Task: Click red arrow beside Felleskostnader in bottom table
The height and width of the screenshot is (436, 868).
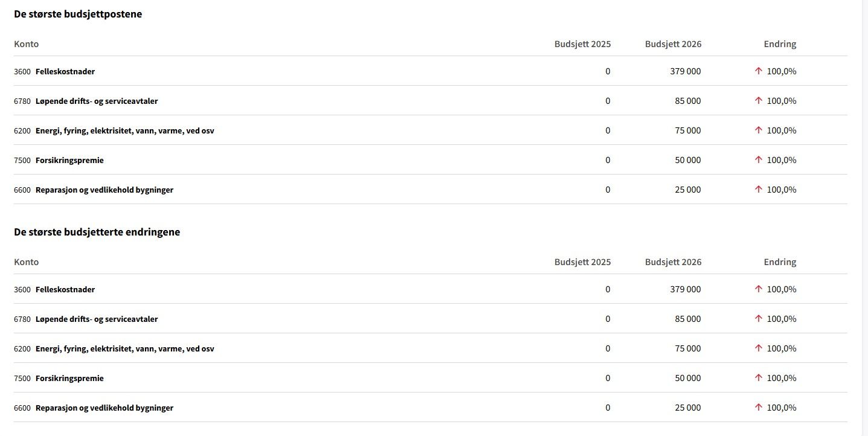Action: (759, 289)
